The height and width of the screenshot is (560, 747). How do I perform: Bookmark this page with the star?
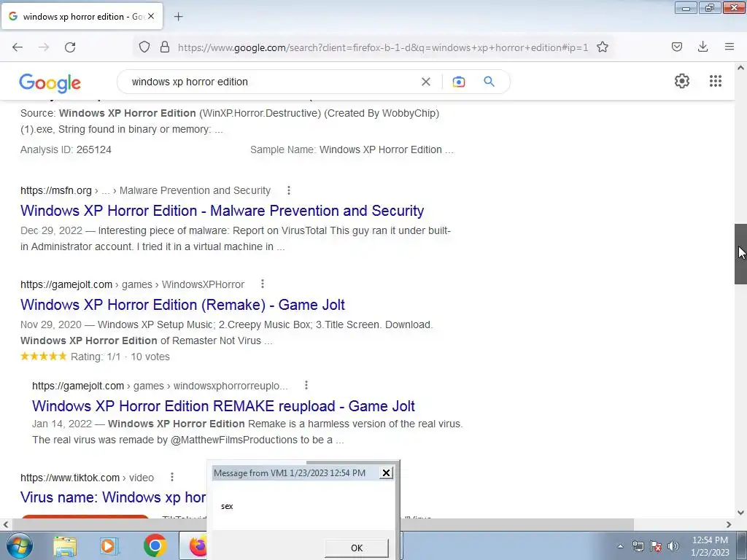point(603,47)
